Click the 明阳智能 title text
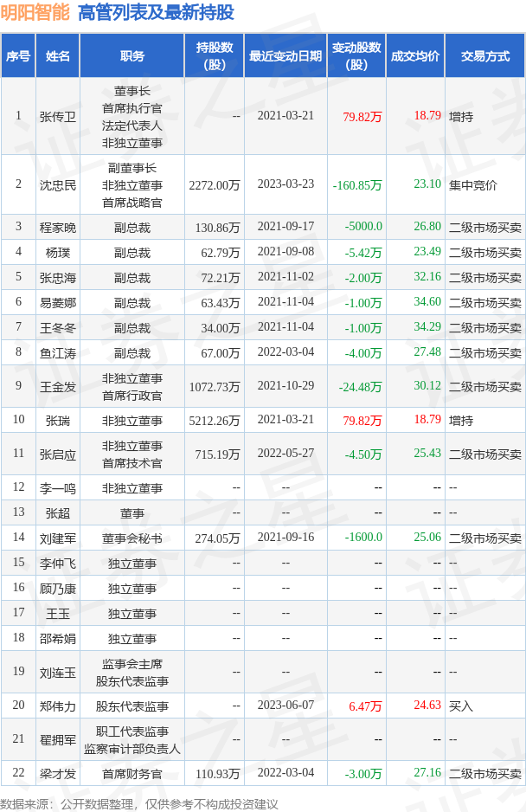The height and width of the screenshot is (812, 526). (35, 12)
